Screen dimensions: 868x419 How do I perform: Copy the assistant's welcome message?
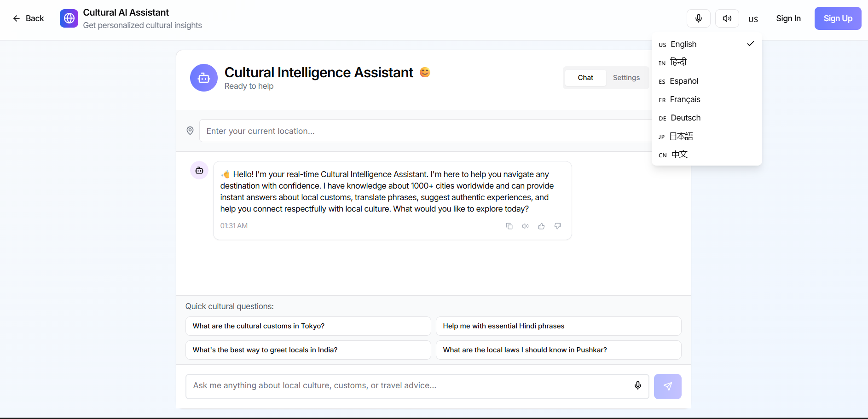click(509, 226)
